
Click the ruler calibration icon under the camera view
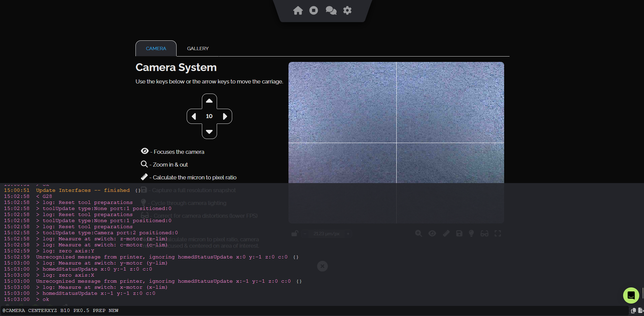pos(446,233)
